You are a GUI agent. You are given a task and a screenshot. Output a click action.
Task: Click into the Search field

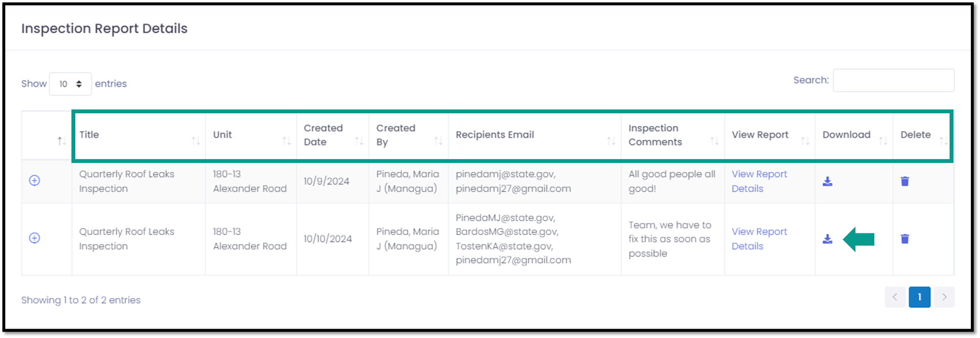894,81
